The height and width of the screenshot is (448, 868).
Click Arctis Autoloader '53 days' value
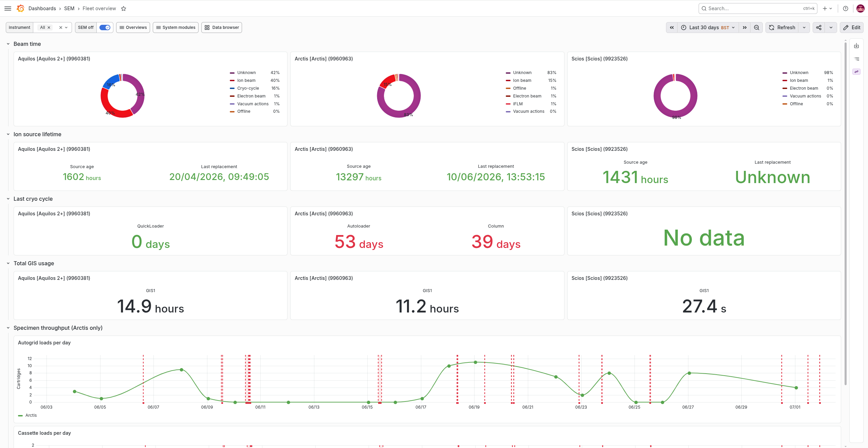coord(359,242)
